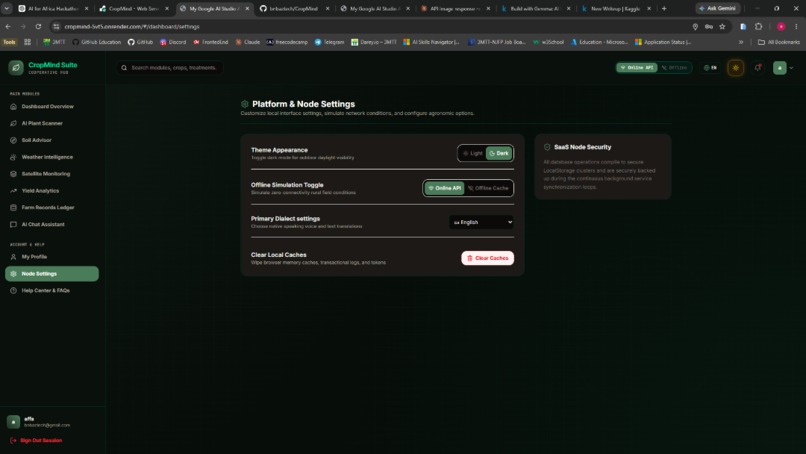
Task: Expand the hidden bookmarks overflow chevron
Action: (741, 42)
